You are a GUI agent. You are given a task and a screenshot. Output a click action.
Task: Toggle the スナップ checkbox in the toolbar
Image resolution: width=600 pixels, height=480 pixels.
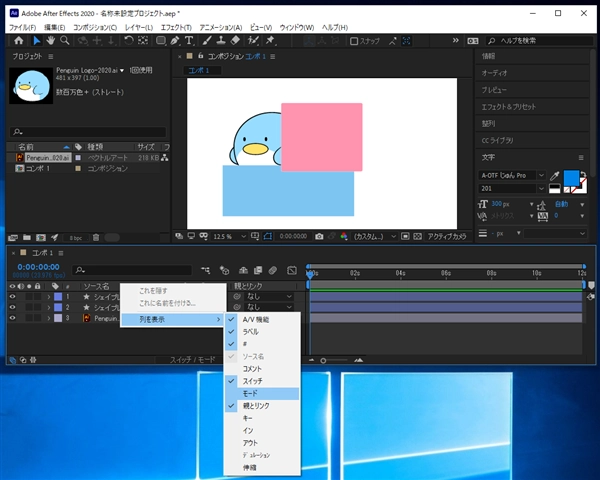pos(354,41)
